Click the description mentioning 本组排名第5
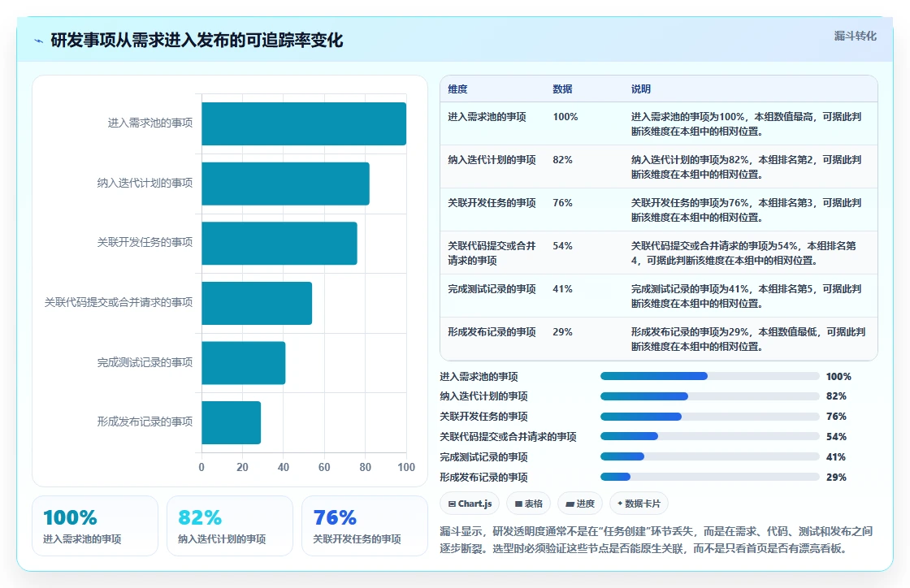This screenshot has width=910, height=588. (747, 296)
